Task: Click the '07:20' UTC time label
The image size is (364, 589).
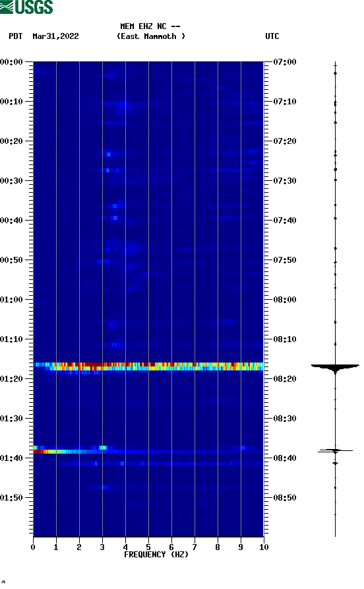Action: 285,141
